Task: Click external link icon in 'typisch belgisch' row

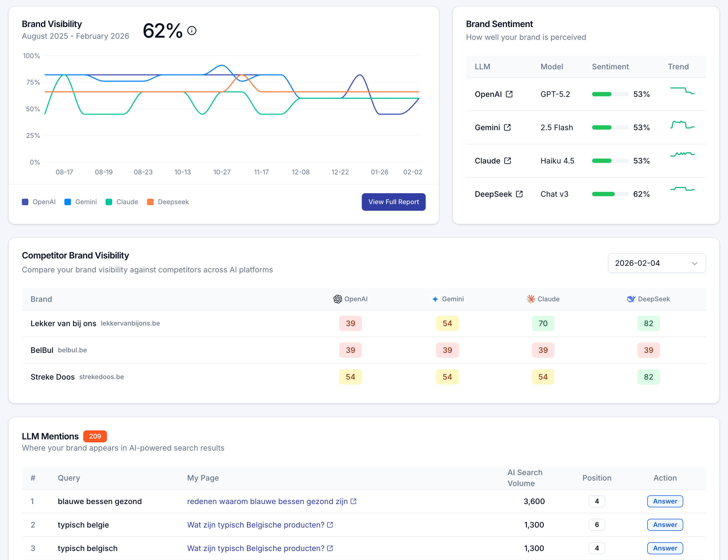Action: tap(330, 548)
